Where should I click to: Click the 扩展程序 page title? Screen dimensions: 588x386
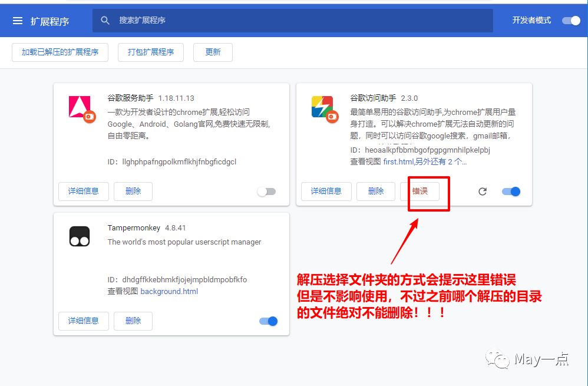(50, 21)
